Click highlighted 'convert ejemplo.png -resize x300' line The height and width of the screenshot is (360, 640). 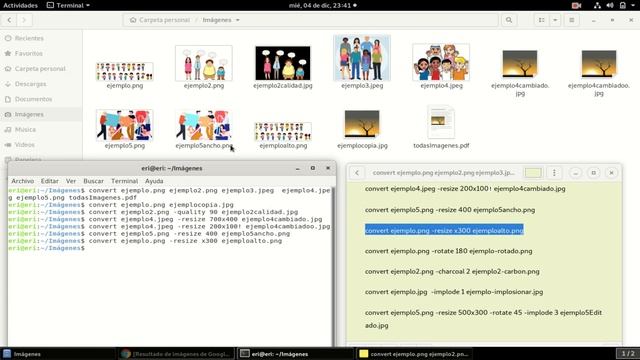coord(444,230)
